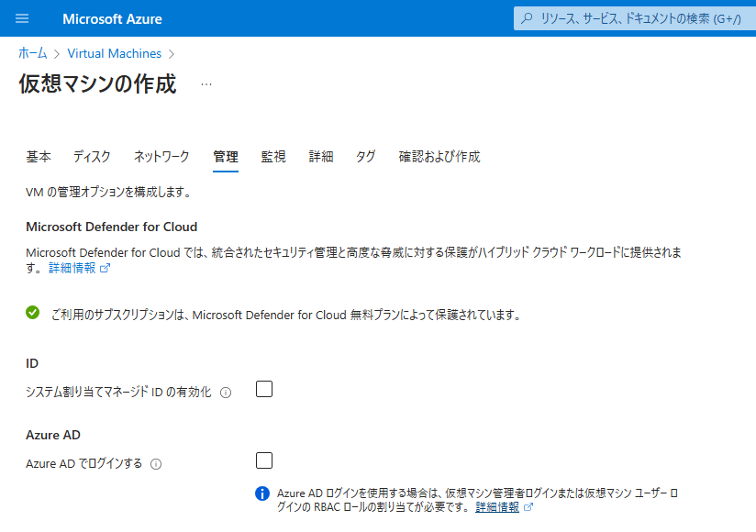
Task: Go to ホーム breadcrumb link
Action: tap(33, 53)
